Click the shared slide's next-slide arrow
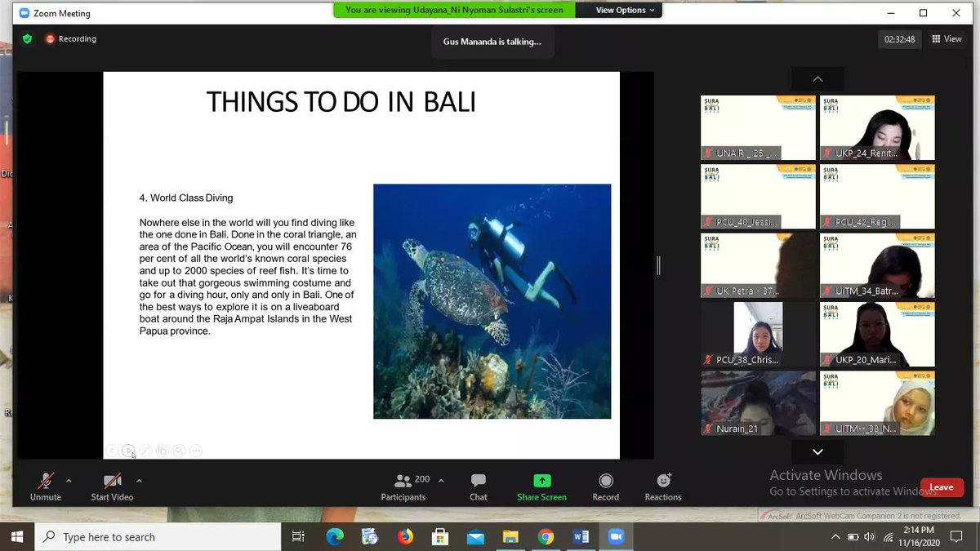The image size is (980, 551). click(x=128, y=451)
